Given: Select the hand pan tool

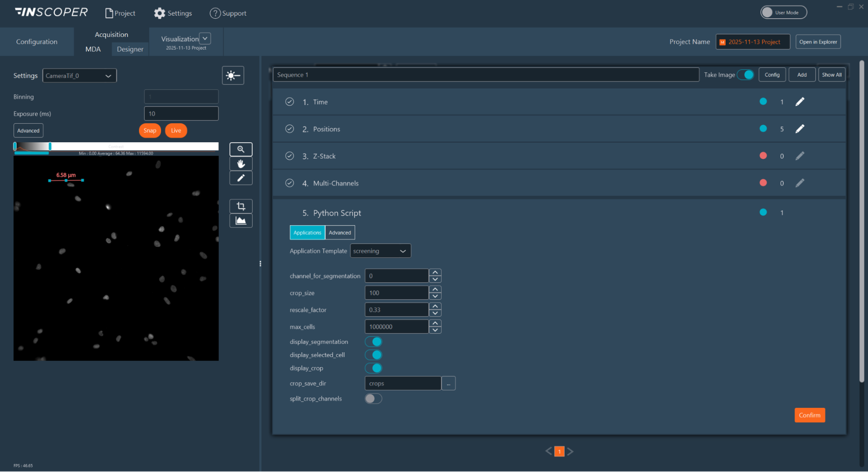Looking at the screenshot, I should point(241,164).
